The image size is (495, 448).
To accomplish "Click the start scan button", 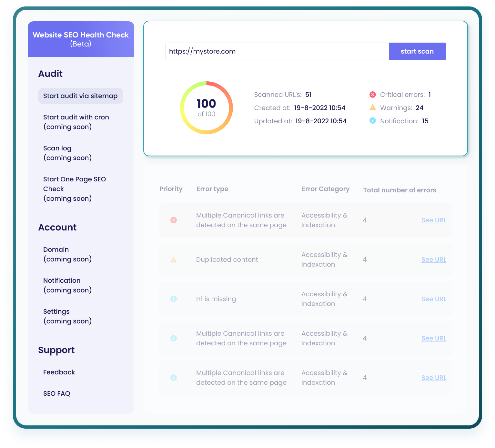I will [417, 51].
